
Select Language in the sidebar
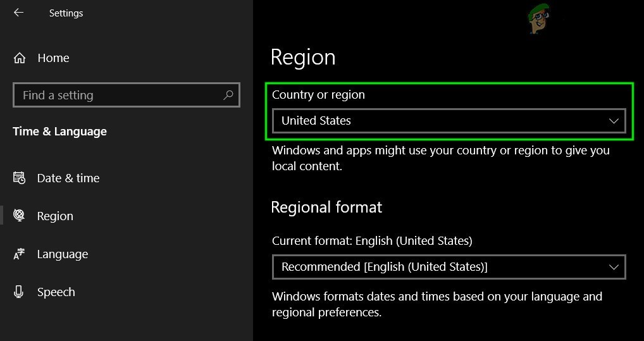[62, 254]
